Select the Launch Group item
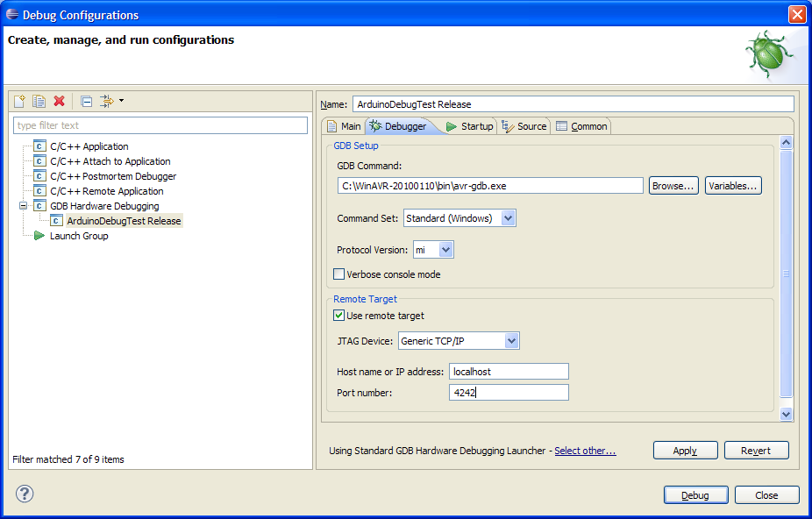This screenshot has width=812, height=519. pyautogui.click(x=79, y=236)
